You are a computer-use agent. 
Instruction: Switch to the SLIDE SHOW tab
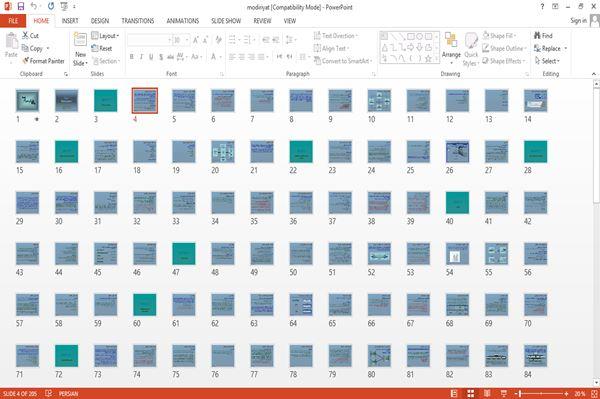(226, 21)
